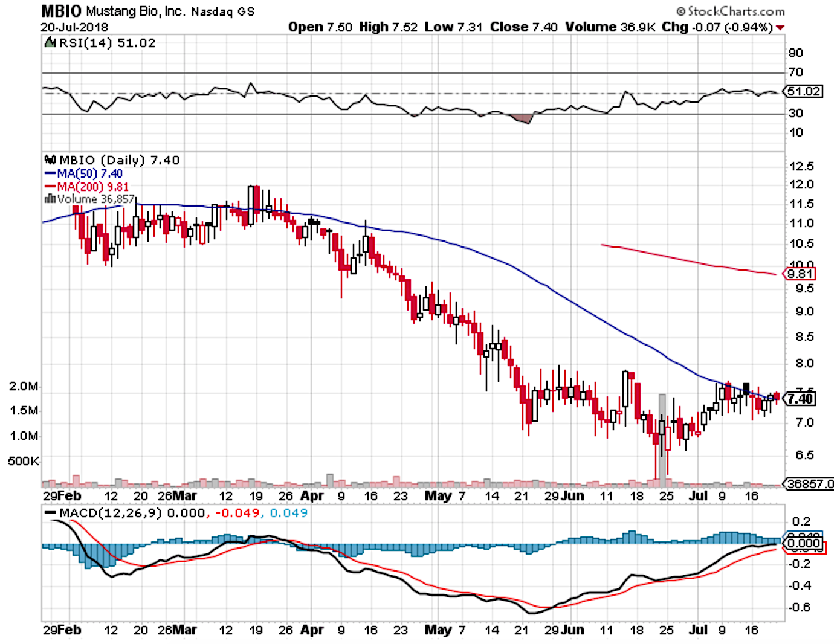Click the Jun label on price chart axis
840x644 pixels.
tap(572, 496)
